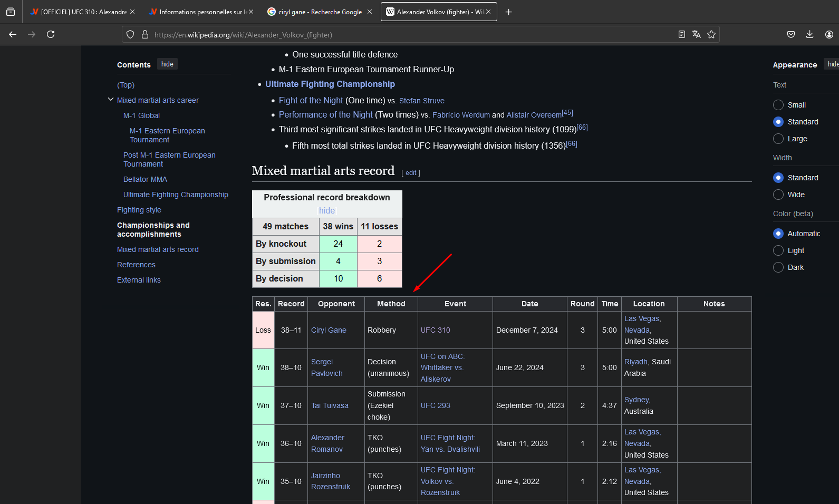Open the Sydney location link
This screenshot has height=504, width=839.
[x=637, y=400]
